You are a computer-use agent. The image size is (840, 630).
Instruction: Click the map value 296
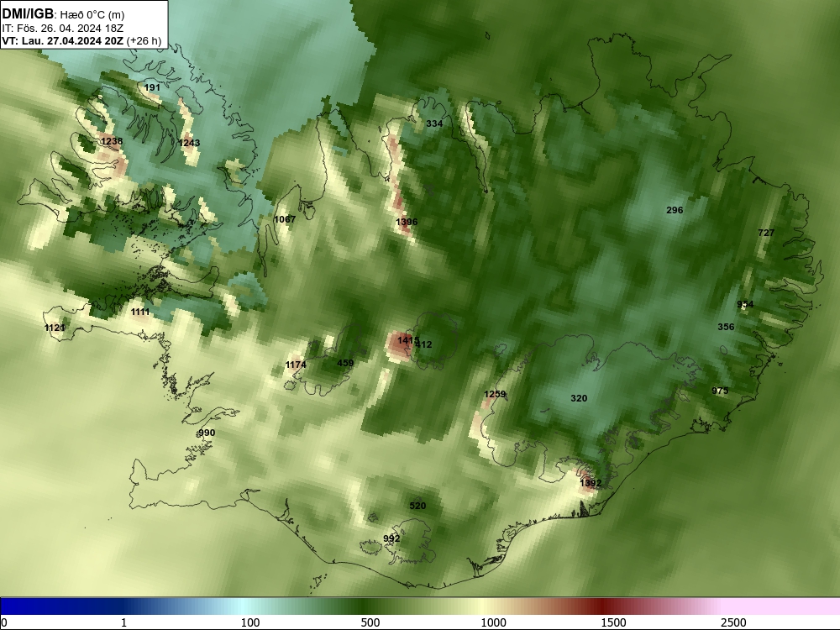[675, 210]
